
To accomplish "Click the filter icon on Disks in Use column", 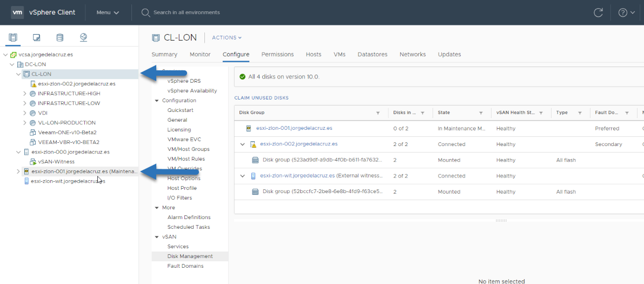I will (422, 113).
